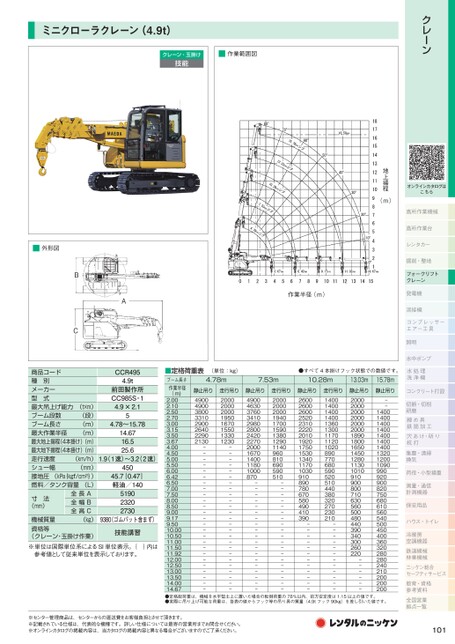Click the side-view outline drawing with dimension C
This screenshot has height=644, width=455.
(x=119, y=329)
